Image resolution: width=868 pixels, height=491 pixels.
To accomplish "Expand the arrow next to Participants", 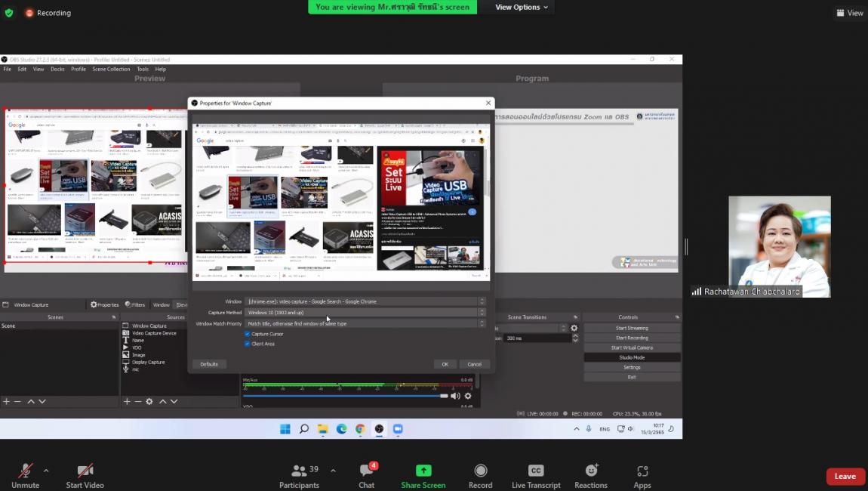I will coord(334,471).
